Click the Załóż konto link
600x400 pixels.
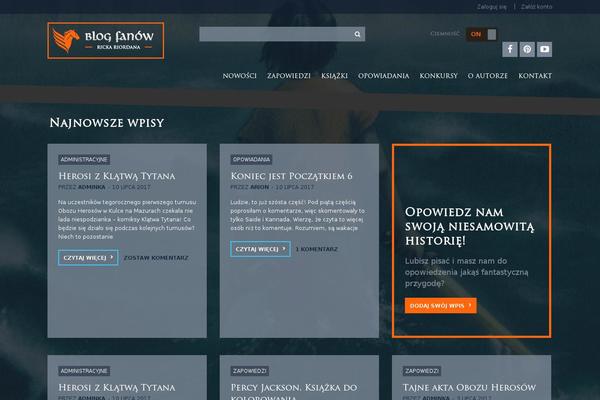(536, 7)
